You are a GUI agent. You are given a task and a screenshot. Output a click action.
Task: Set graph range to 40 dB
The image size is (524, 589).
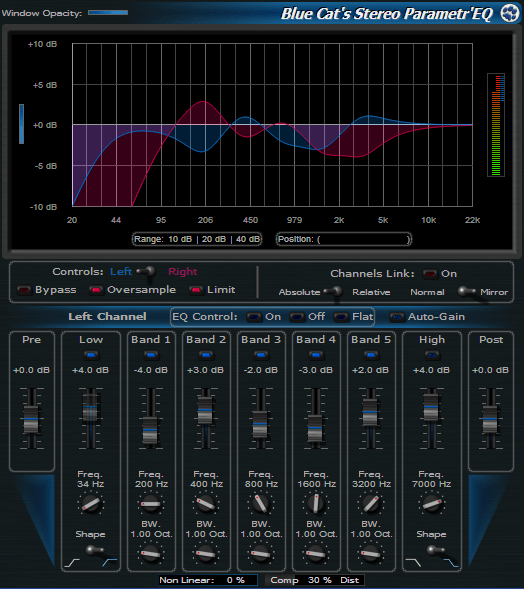click(248, 239)
